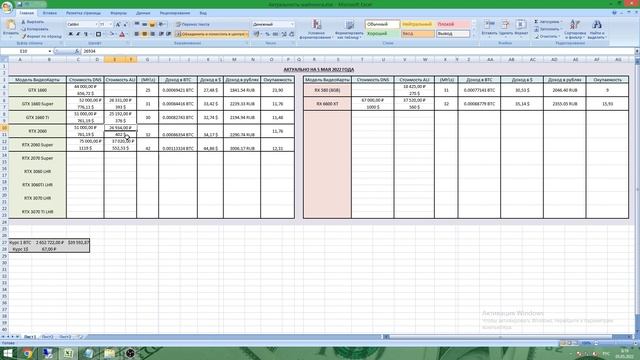Switch to the Вставка (Insert) ribbon tab
This screenshot has height=360, width=640.
[50, 13]
